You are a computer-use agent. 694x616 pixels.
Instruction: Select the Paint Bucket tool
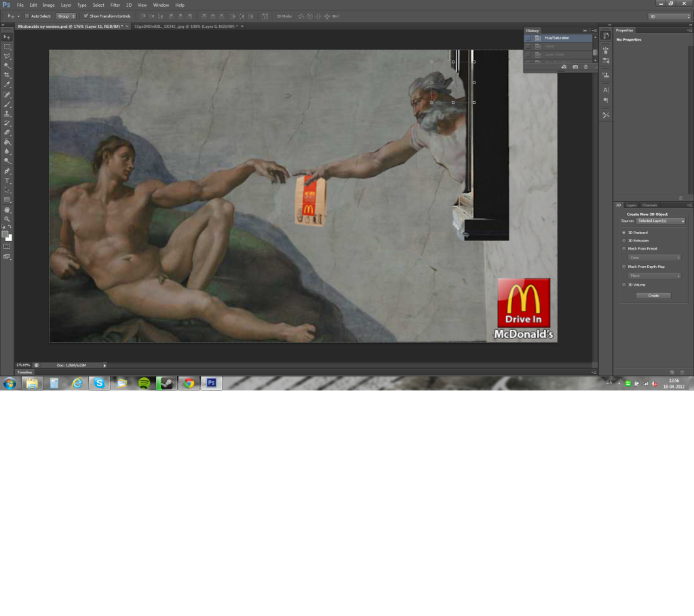tap(7, 142)
